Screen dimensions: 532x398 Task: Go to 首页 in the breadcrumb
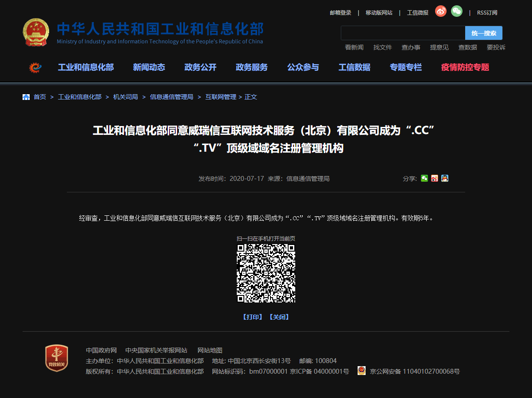[40, 97]
